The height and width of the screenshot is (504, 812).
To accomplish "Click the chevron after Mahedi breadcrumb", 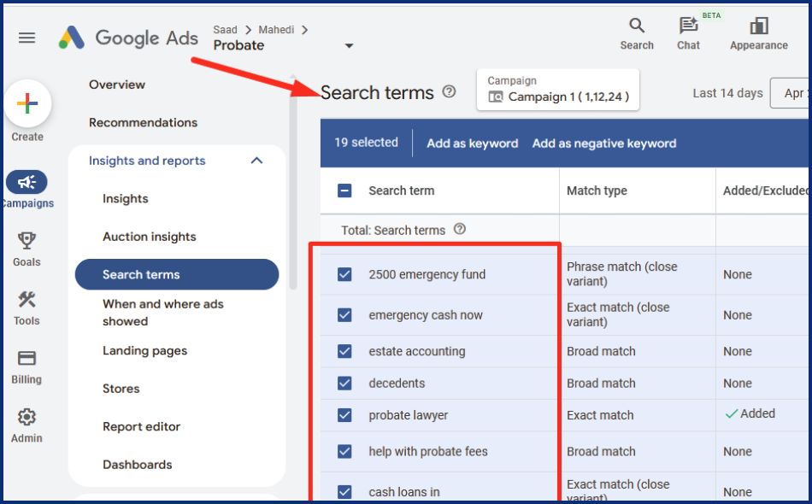I will click(x=304, y=30).
